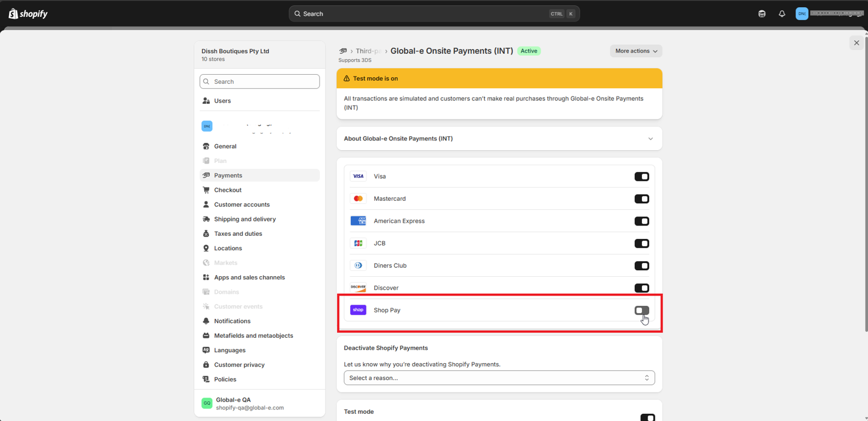
Task: Click the payments breadcrumb icon
Action: [343, 51]
